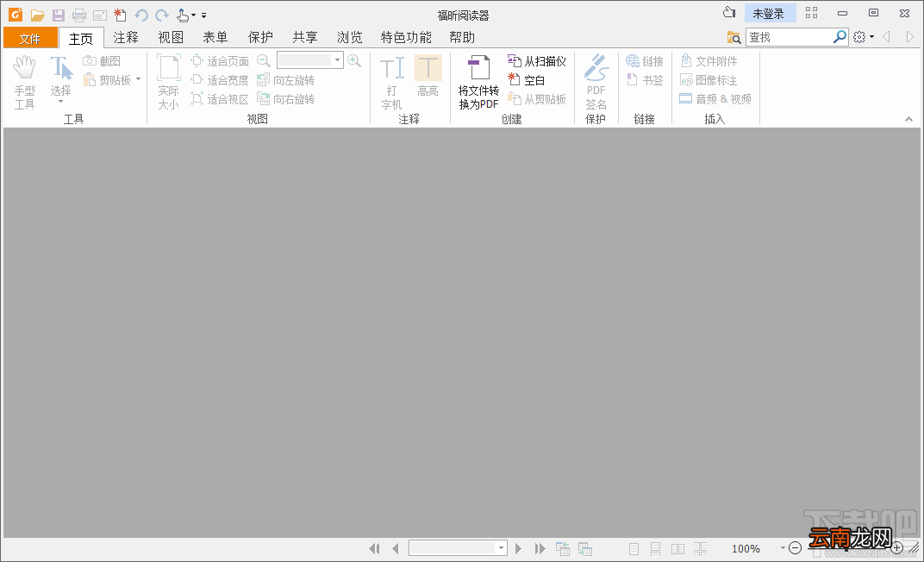924x562 pixels.
Task: Switch to the 共享 ribbon tab
Action: tap(305, 38)
